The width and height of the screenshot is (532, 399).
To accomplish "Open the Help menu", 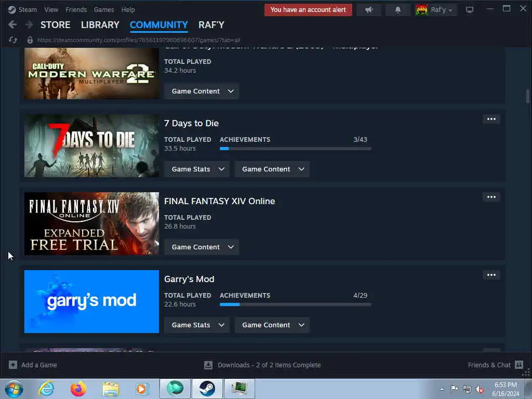I will 128,9.
